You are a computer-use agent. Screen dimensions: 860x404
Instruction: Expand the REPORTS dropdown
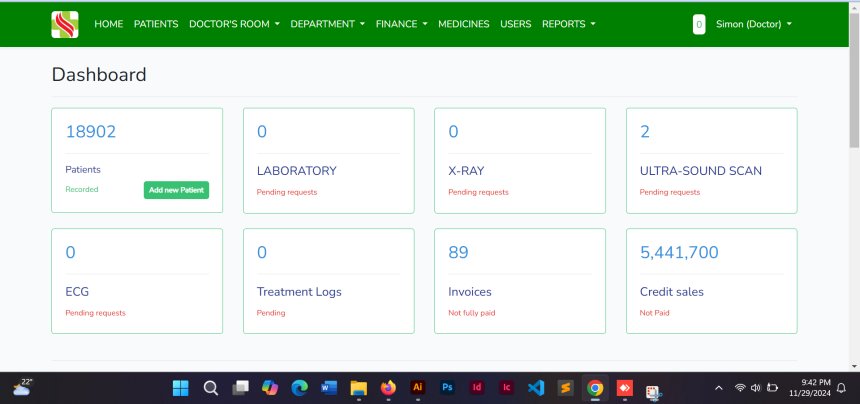tap(569, 24)
